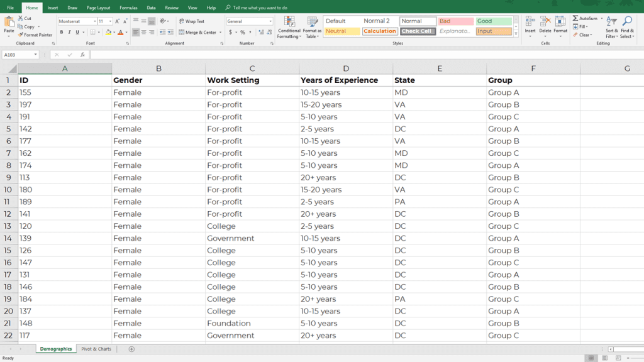Add a new sheet with plus icon
This screenshot has height=362, width=644.
pos(131,349)
